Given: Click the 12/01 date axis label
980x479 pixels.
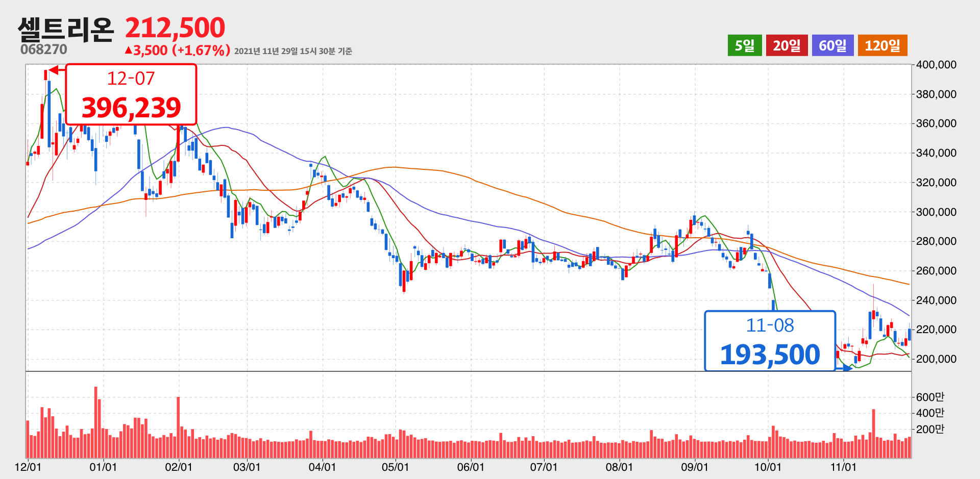Looking at the screenshot, I should (x=28, y=467).
